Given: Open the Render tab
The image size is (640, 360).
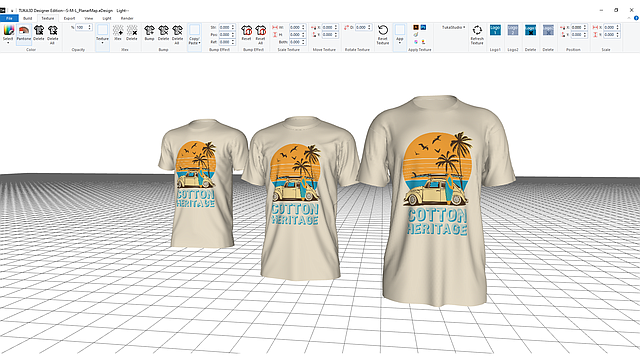Looking at the screenshot, I should coord(127,18).
